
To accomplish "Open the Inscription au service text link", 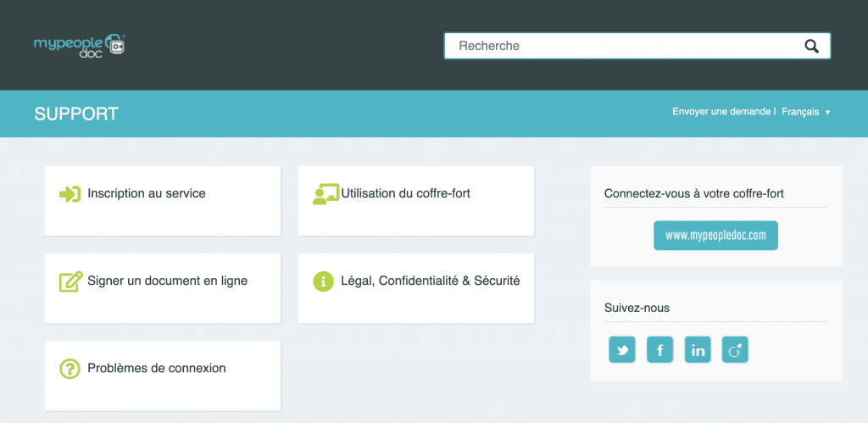I will tap(146, 193).
